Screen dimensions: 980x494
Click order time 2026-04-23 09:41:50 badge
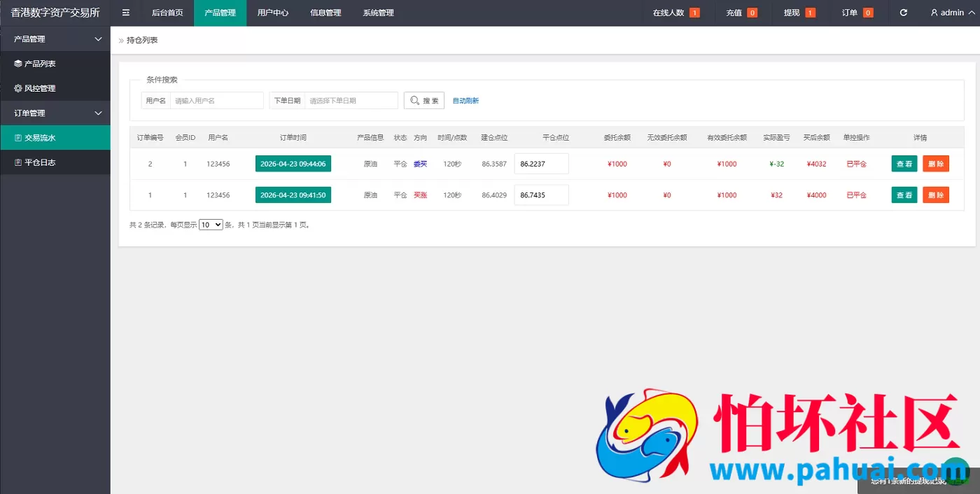pos(293,195)
